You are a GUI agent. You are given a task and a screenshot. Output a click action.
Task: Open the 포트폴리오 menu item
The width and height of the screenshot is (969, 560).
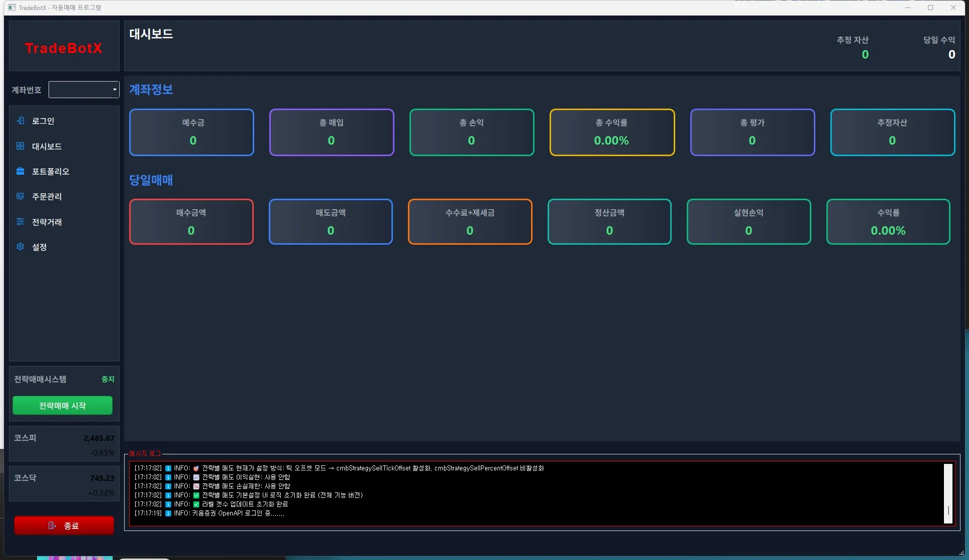(x=51, y=171)
